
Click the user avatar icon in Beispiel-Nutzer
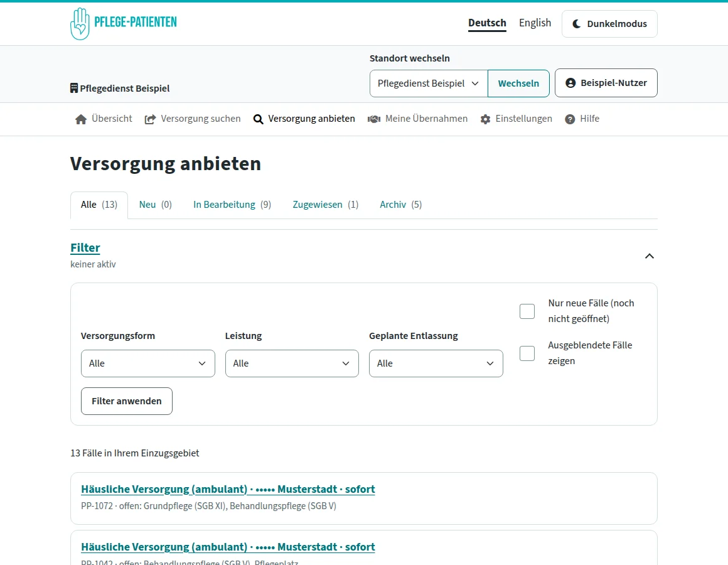tap(570, 83)
